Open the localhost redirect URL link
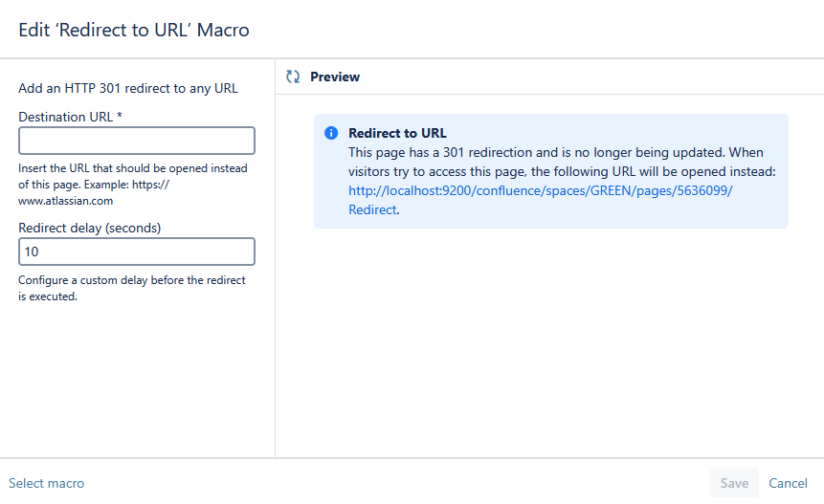Viewport: 824px width, 504px height. pos(540,190)
